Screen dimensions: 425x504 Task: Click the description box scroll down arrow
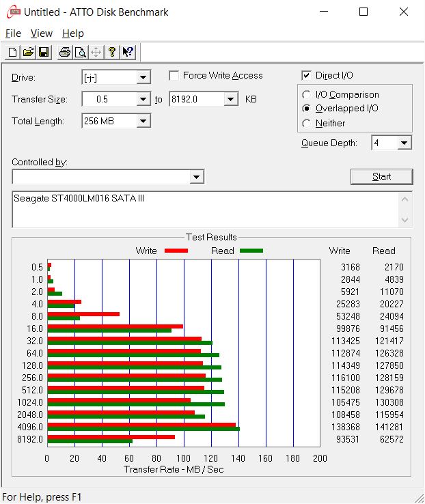[x=405, y=220]
